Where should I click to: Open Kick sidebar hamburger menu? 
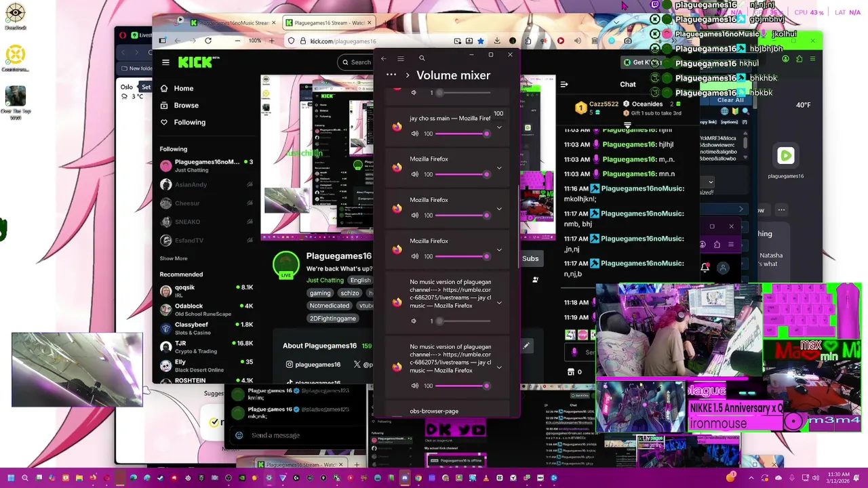coord(165,62)
